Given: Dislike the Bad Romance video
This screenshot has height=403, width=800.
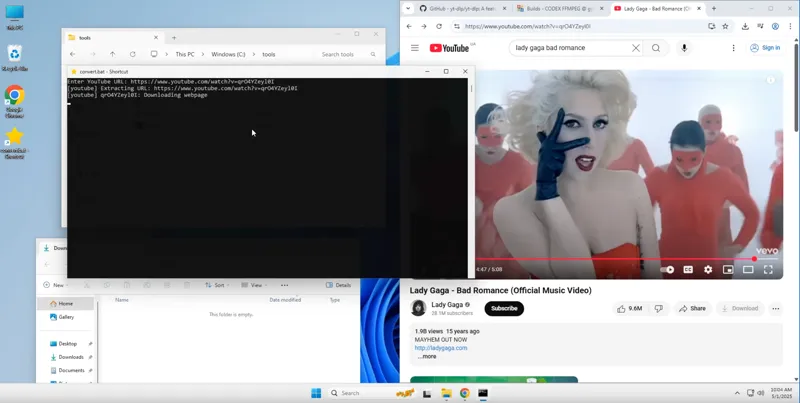Looking at the screenshot, I should coord(659,309).
